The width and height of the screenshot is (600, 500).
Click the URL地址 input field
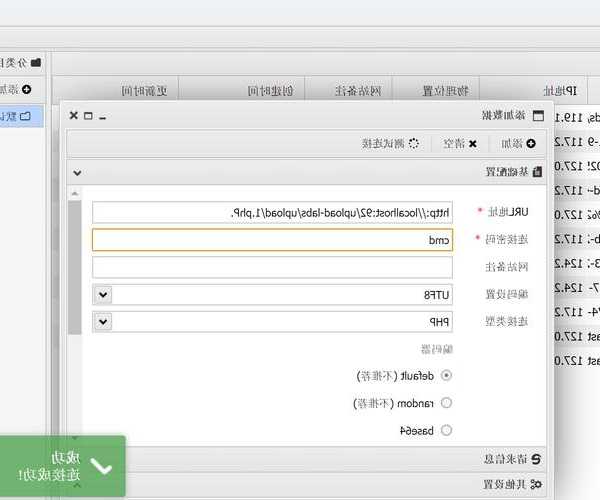[272, 212]
